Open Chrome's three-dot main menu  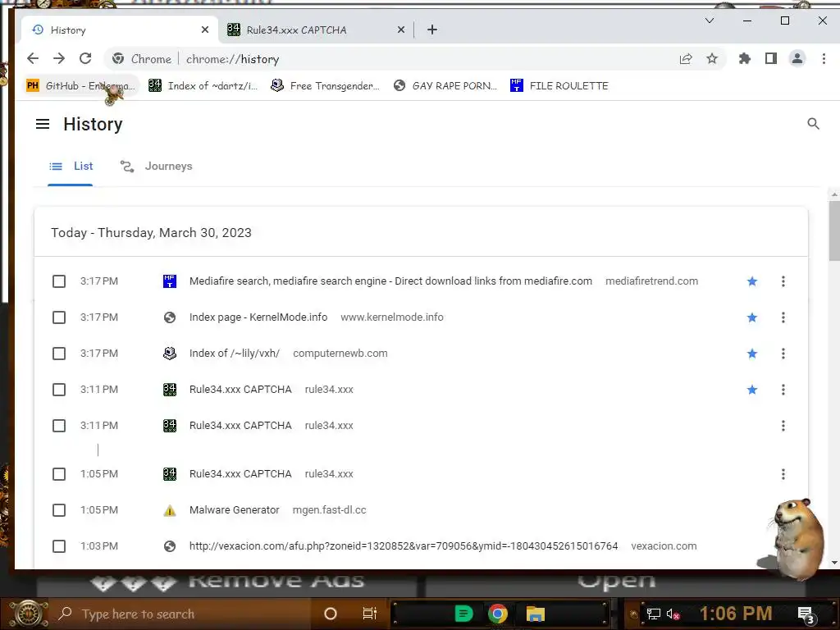click(824, 58)
